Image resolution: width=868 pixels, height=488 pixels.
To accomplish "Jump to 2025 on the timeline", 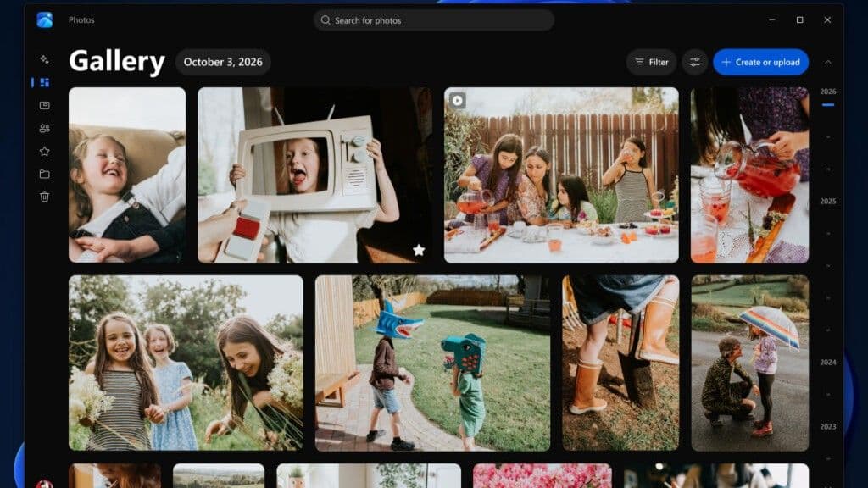I will pos(827,202).
